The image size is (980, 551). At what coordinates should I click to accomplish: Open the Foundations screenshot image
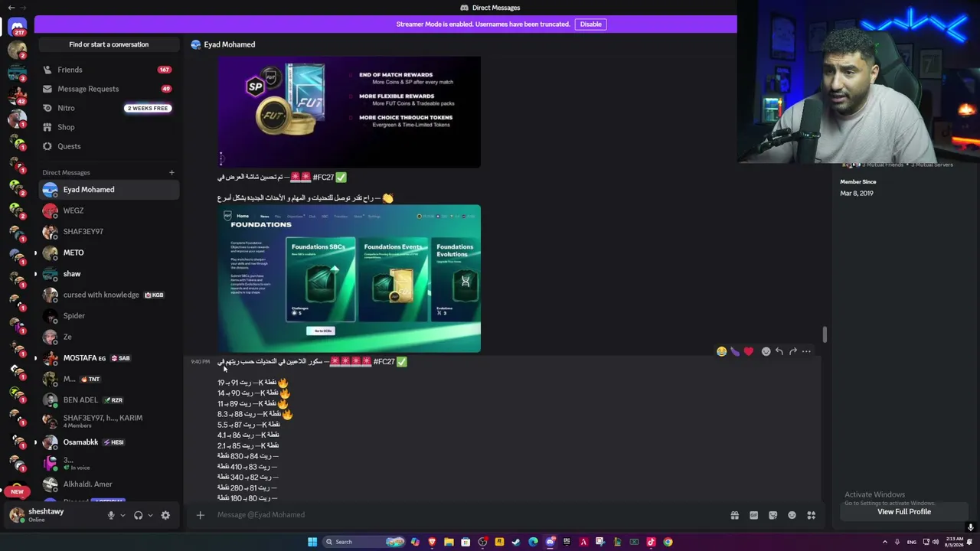[349, 279]
